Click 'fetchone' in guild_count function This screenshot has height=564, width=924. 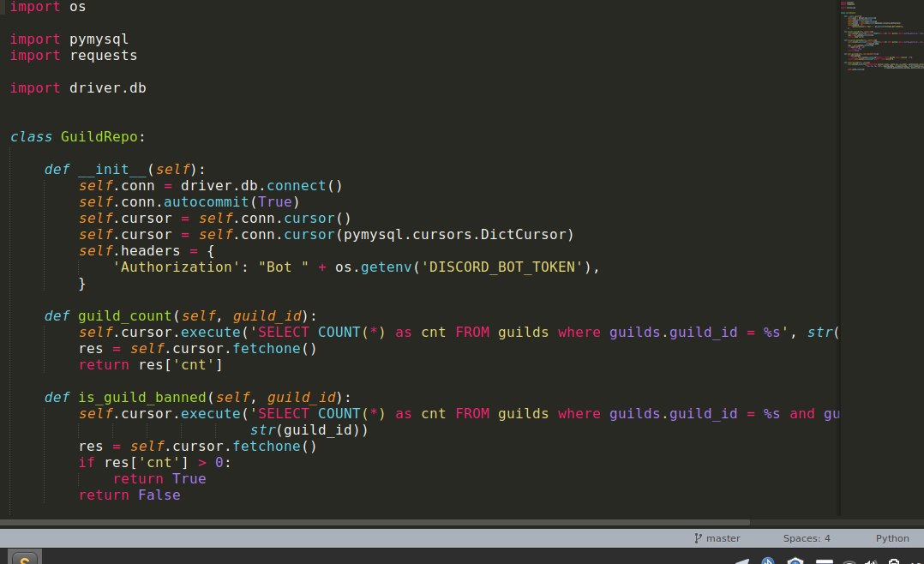tap(267, 349)
